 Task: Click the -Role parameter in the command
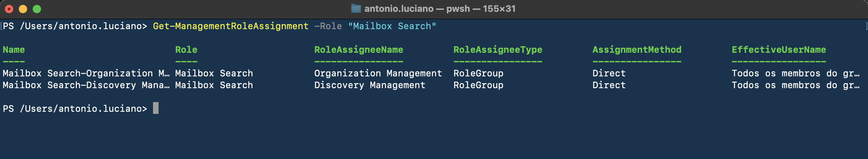(x=328, y=26)
